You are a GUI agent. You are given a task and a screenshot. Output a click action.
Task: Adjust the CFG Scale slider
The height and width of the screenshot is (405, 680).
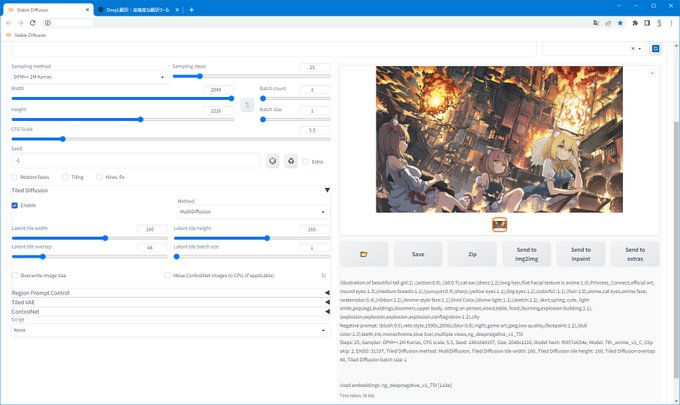[171, 139]
